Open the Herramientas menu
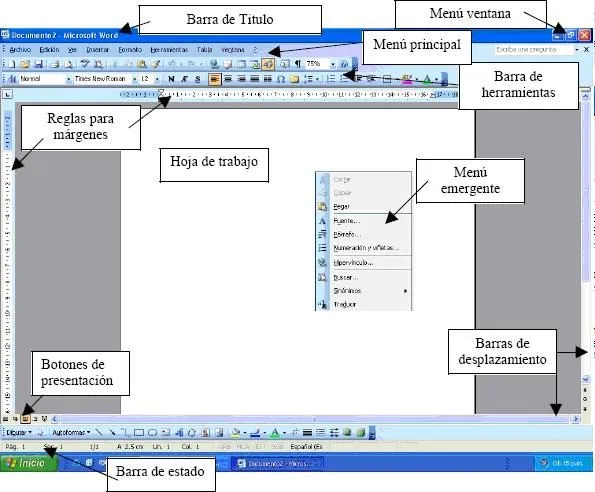Image resolution: width=595 pixels, height=492 pixels. 169,50
